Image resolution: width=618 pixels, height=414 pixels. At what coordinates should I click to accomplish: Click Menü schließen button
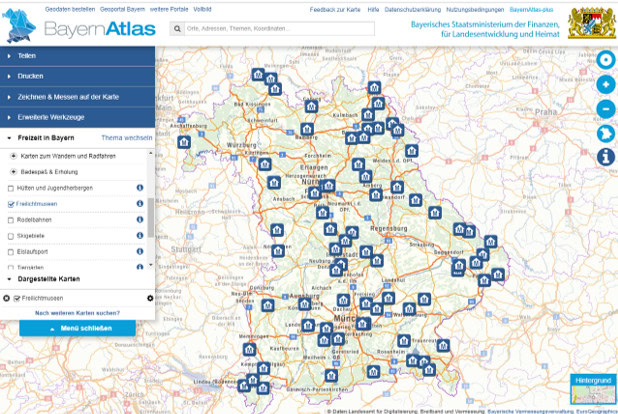point(77,328)
